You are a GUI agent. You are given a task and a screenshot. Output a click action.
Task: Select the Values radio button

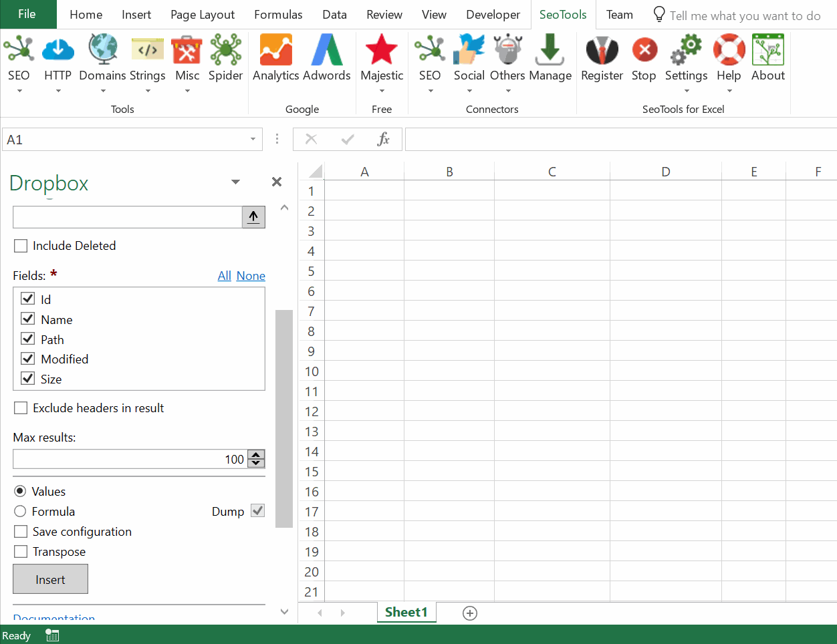pos(20,491)
